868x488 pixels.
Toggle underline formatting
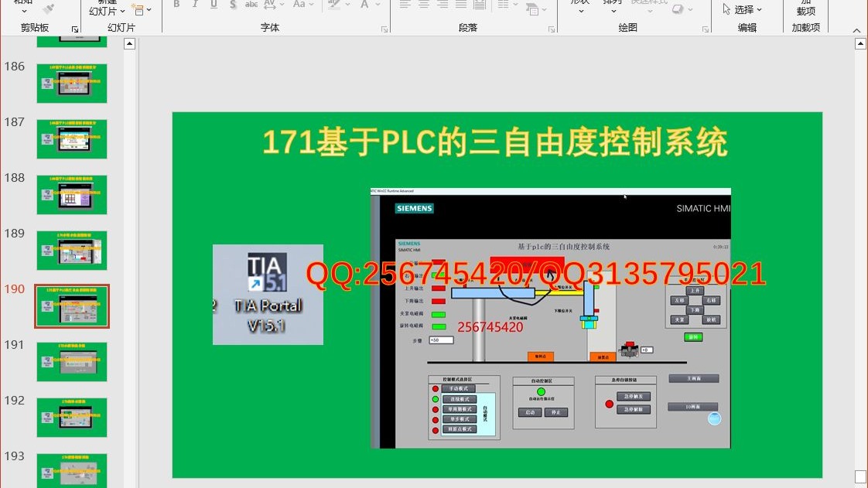click(x=214, y=5)
